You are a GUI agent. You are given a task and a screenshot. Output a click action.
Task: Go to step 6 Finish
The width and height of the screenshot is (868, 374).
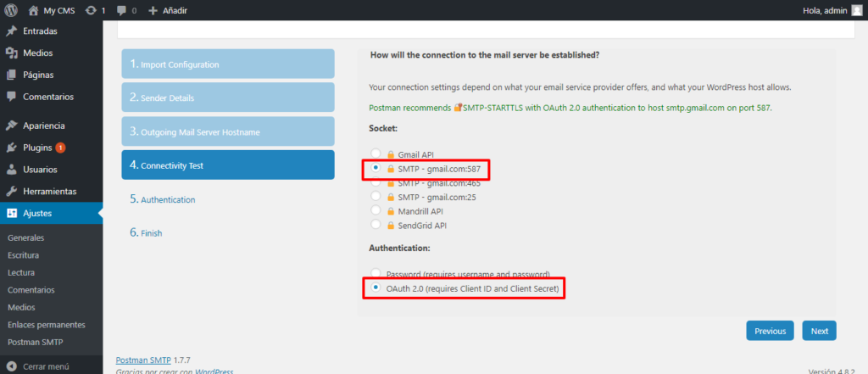[x=146, y=232]
